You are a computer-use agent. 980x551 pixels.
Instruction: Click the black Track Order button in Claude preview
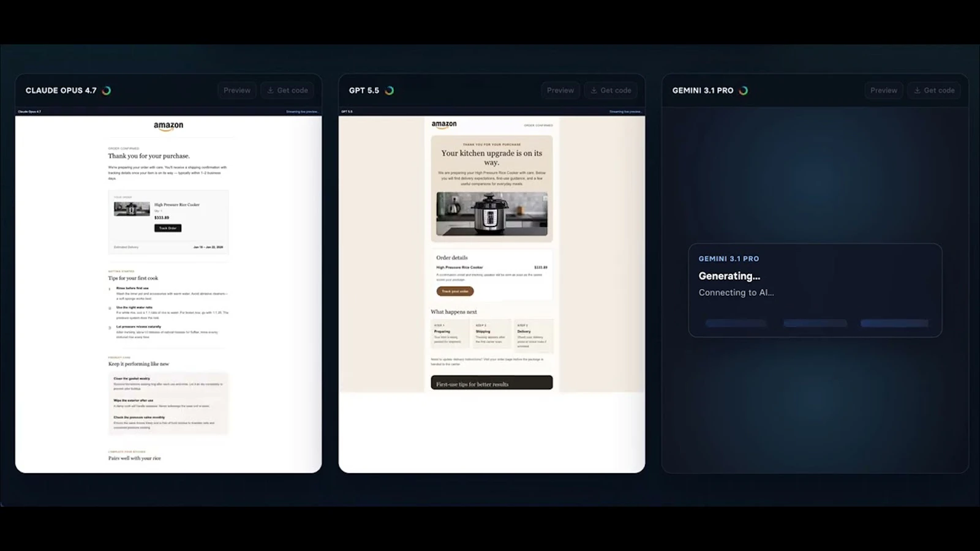168,228
